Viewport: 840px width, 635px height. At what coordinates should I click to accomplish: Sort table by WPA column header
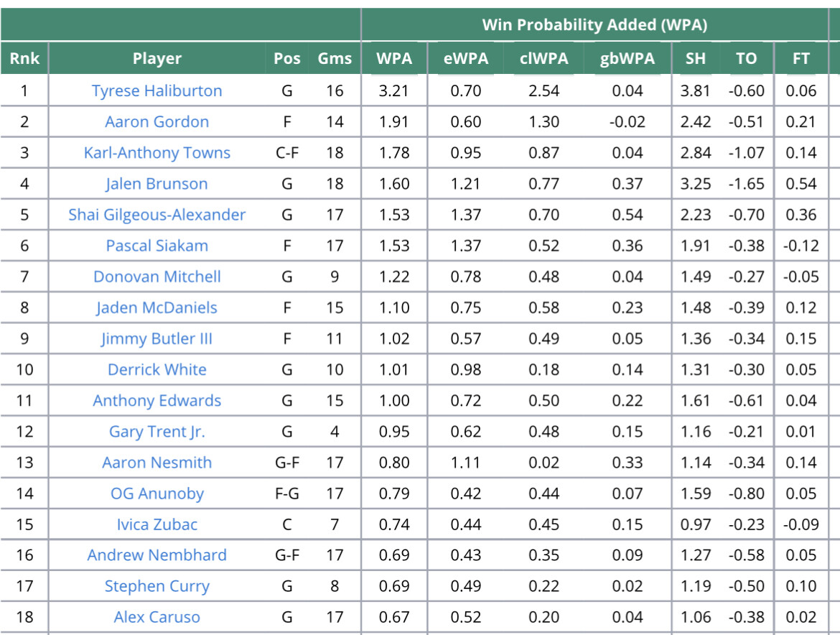pos(394,59)
